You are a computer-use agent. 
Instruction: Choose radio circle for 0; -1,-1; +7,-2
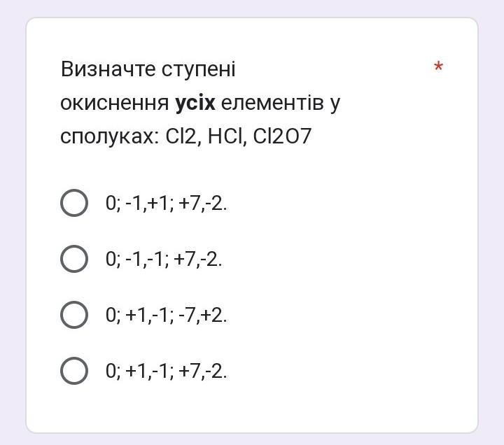point(74,259)
